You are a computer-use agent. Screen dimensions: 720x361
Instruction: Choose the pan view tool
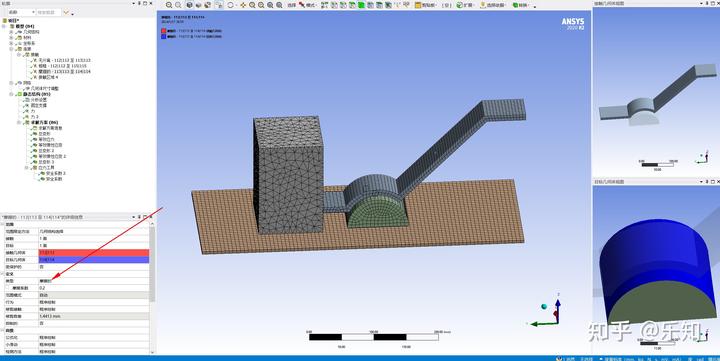(x=243, y=5)
